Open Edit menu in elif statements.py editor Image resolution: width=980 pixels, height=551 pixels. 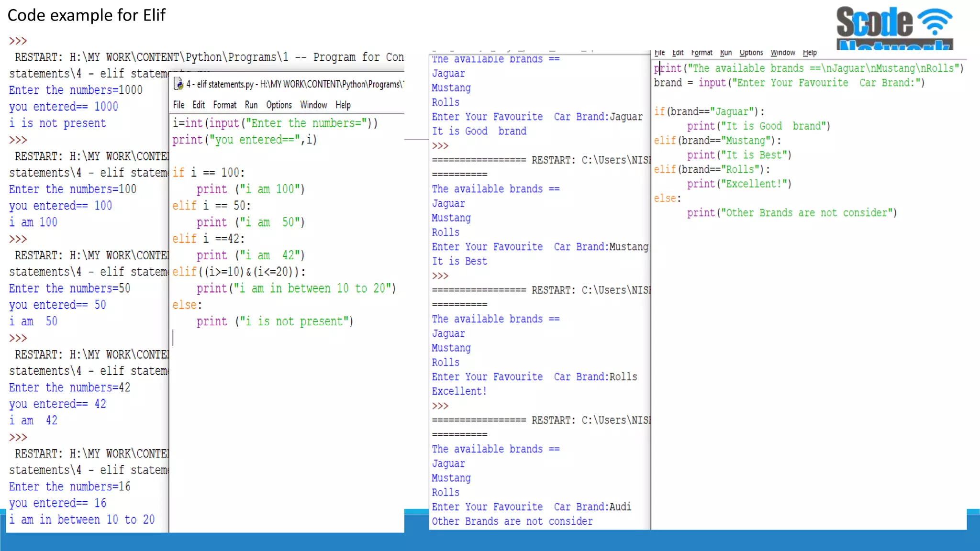(x=199, y=105)
